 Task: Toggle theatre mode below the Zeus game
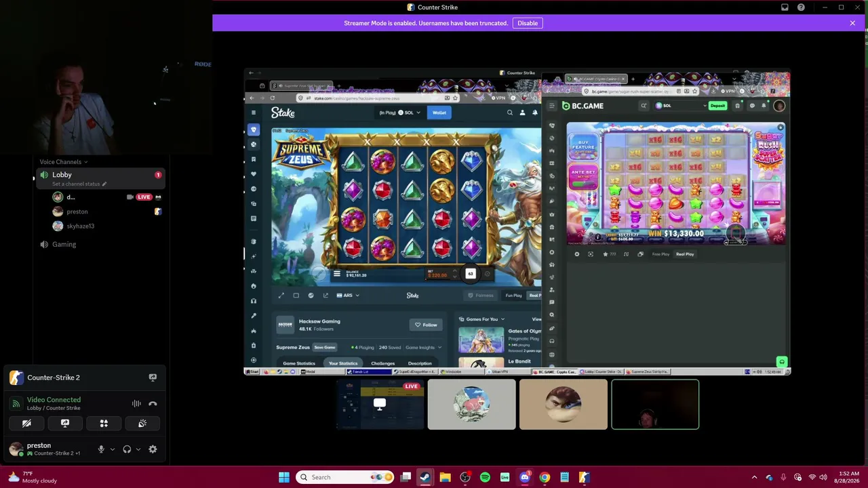pyautogui.click(x=296, y=296)
